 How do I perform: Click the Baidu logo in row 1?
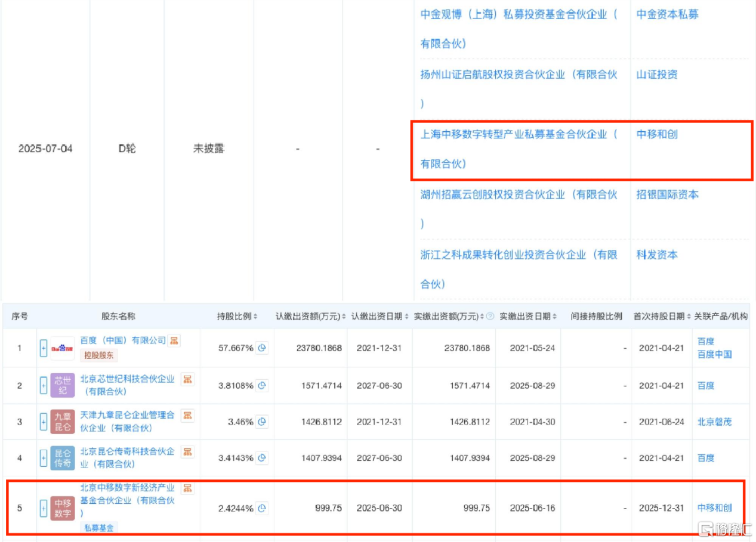[x=62, y=348]
